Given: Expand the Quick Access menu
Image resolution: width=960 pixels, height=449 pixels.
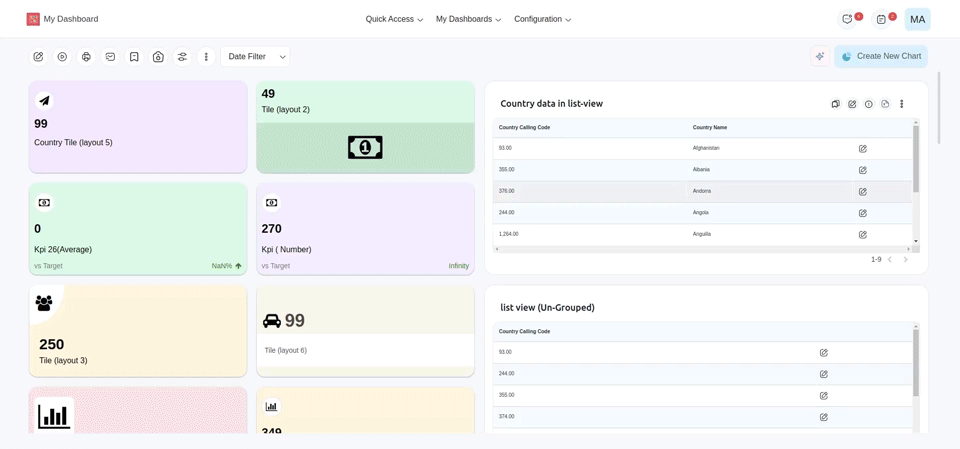Looking at the screenshot, I should 394,19.
